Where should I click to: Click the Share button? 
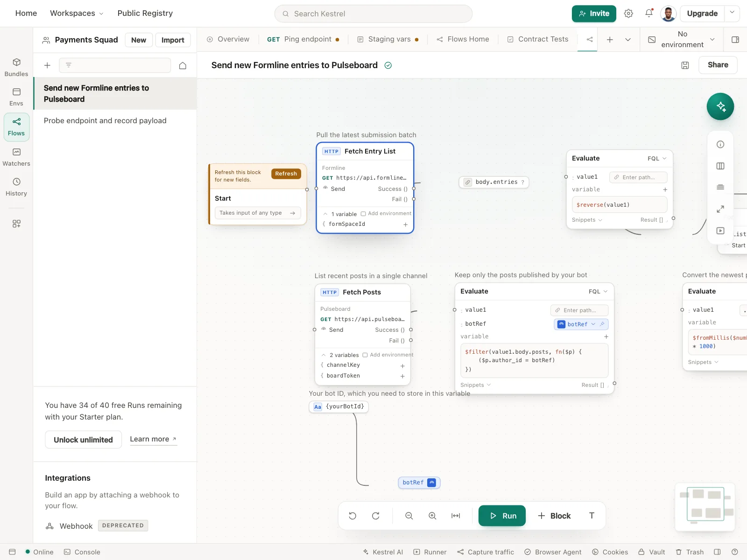tap(718, 65)
